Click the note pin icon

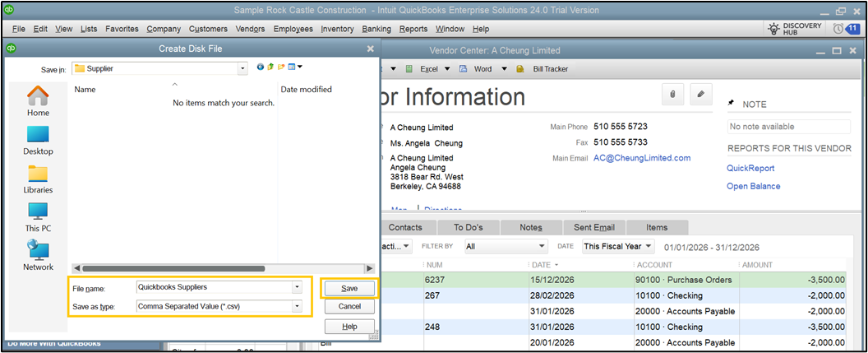click(x=732, y=104)
